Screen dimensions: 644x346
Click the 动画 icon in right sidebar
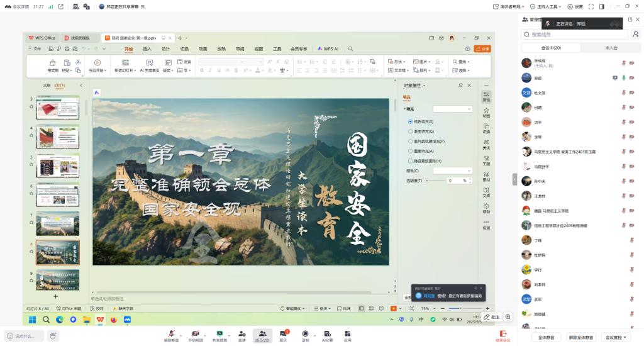coord(486,112)
